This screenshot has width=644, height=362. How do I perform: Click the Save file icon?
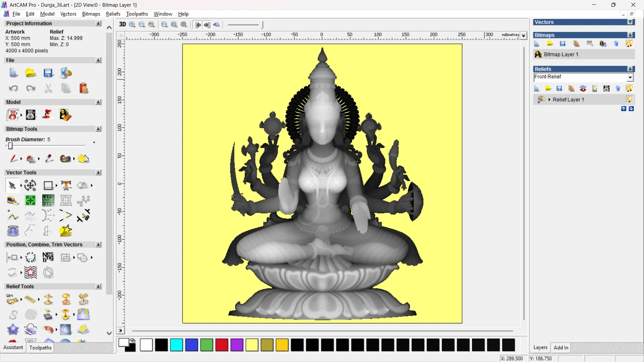coord(48,73)
